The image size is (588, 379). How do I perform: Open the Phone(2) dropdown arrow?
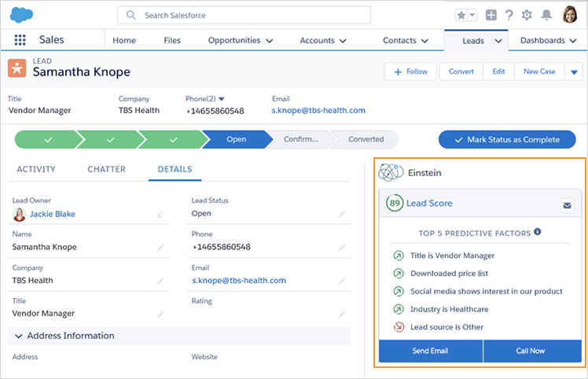click(221, 99)
